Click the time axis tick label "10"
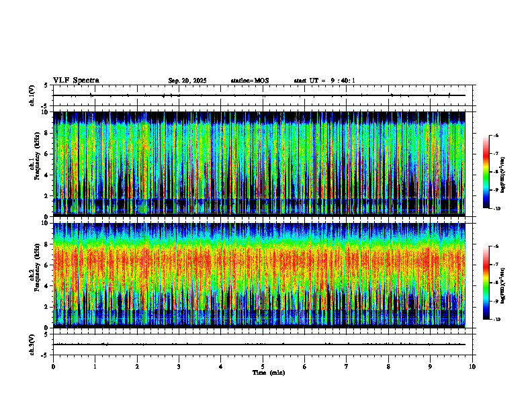Image resolution: width=532 pixels, height=411 pixels. pos(472,367)
